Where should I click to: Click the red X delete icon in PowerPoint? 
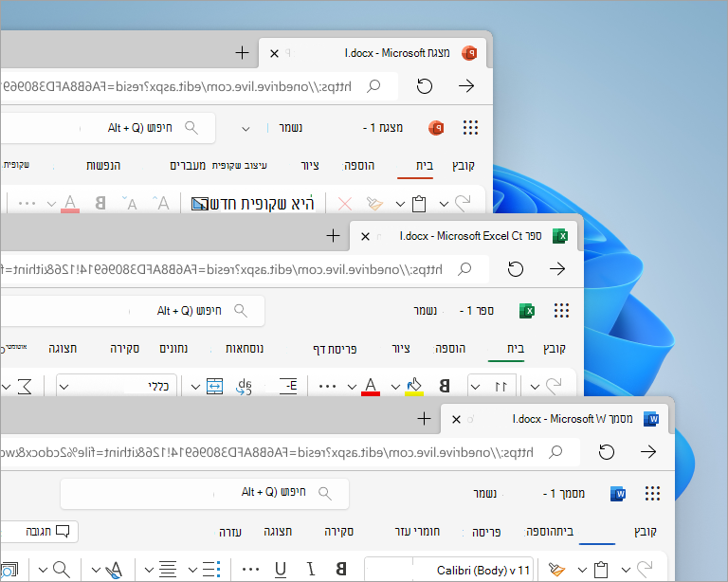[x=344, y=203]
